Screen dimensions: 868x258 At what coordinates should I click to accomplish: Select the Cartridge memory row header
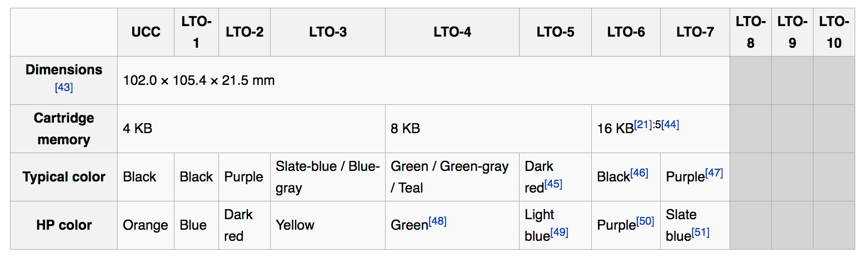(x=64, y=129)
